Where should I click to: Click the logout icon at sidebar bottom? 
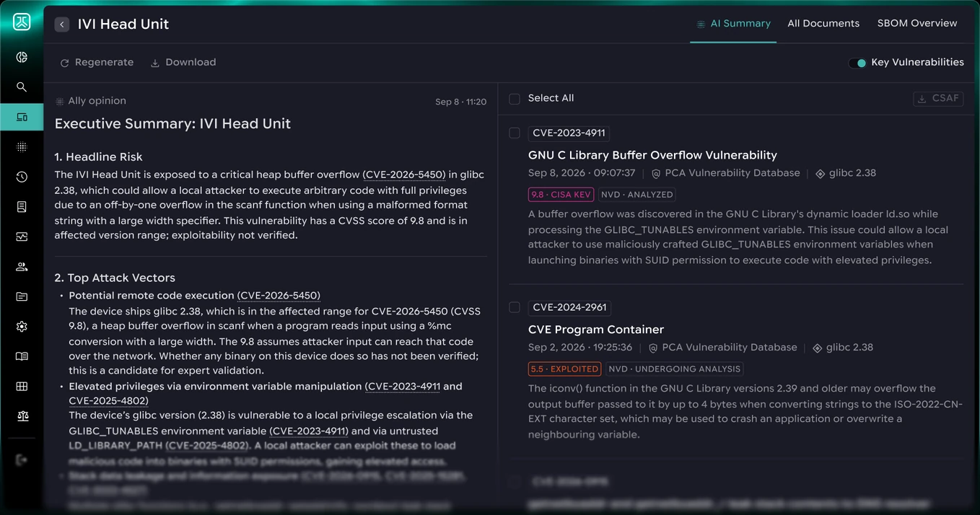click(x=22, y=459)
